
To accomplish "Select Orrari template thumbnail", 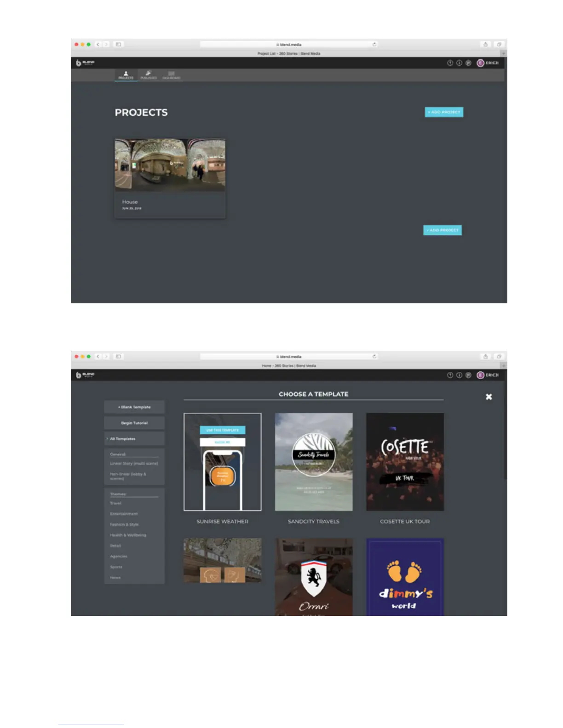I will 314,577.
